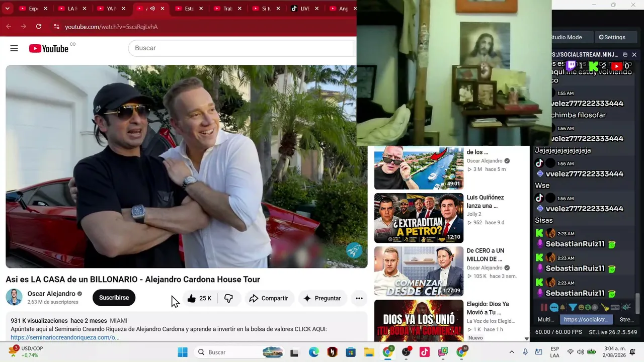The width and height of the screenshot is (644, 362).
Task: Switch to the 'LIVE' TikTok tab
Action: coord(305,9)
